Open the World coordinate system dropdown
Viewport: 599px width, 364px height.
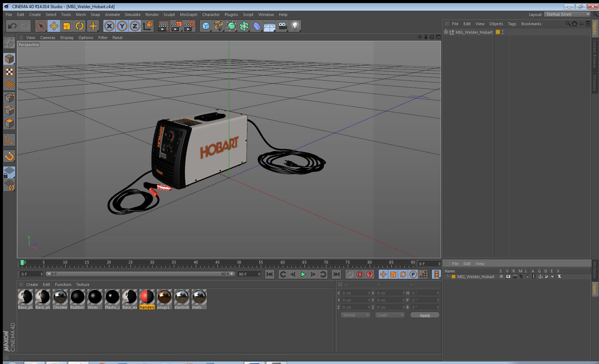pyautogui.click(x=356, y=315)
